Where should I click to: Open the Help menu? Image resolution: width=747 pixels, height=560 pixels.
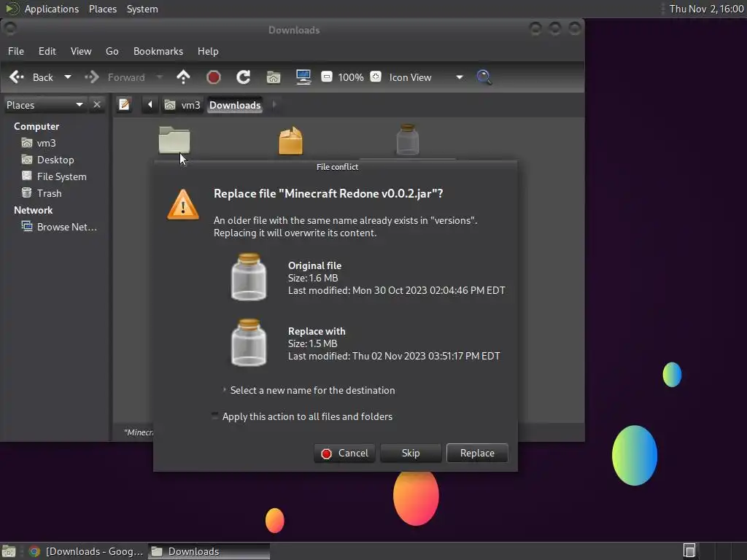click(x=208, y=51)
